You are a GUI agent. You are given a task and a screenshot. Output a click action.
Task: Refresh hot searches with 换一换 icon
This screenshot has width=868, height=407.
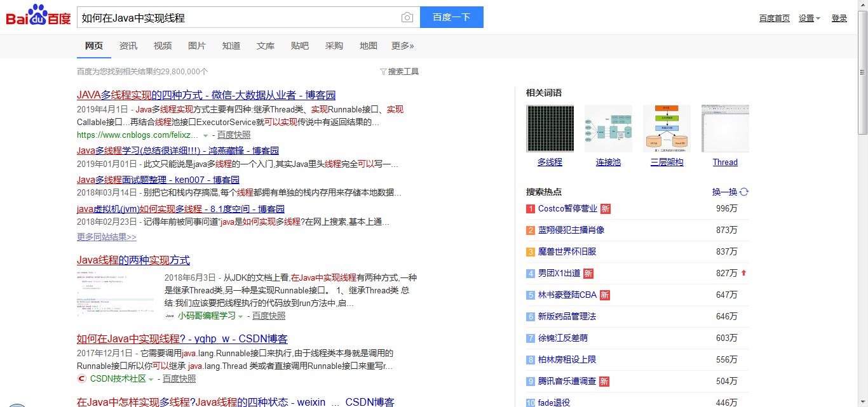click(x=744, y=192)
